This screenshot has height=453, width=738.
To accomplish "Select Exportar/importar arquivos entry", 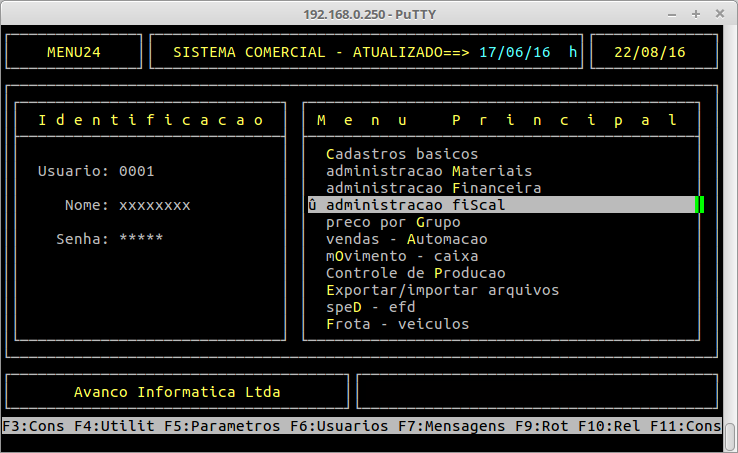I will point(442,290).
